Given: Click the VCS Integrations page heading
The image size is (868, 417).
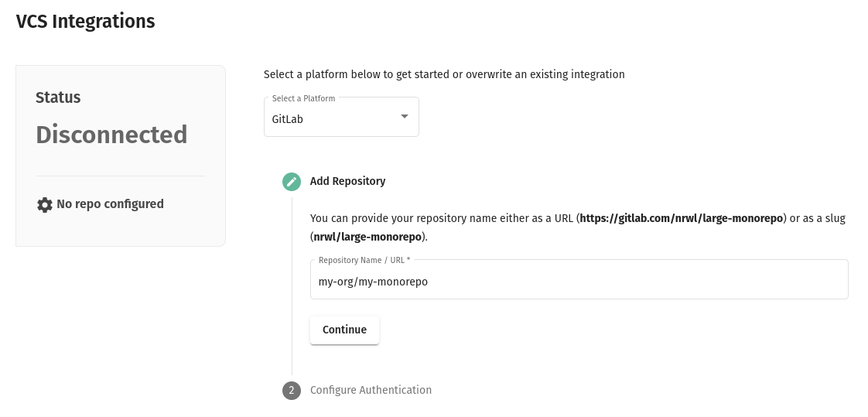Looking at the screenshot, I should point(85,22).
